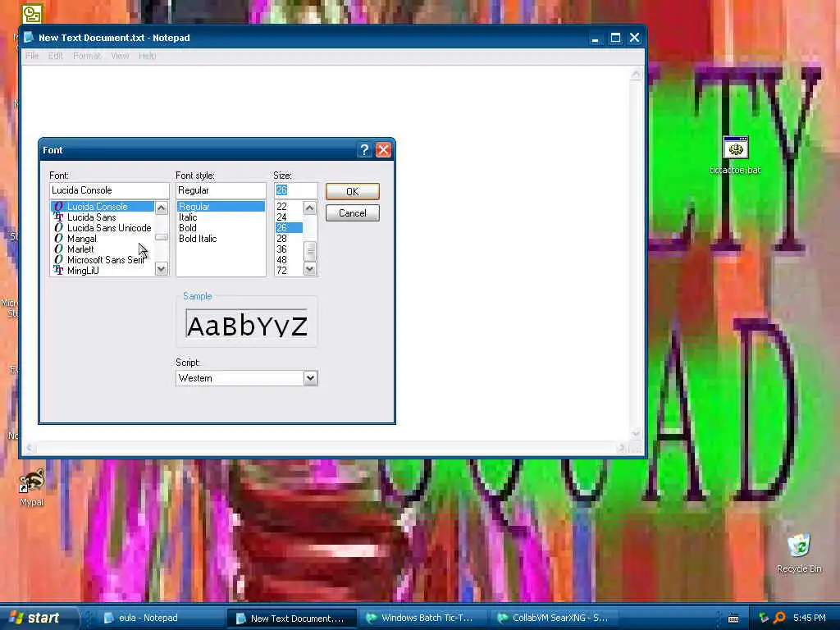Maximize the Notepad window

pyautogui.click(x=615, y=38)
